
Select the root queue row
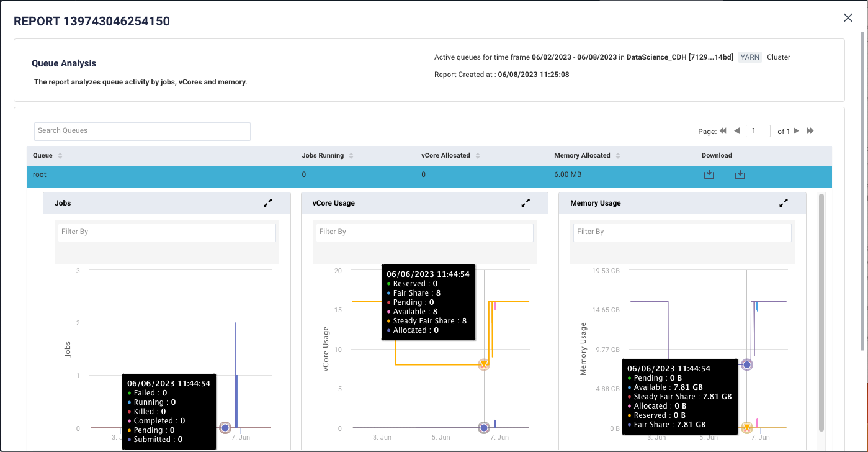click(x=429, y=176)
